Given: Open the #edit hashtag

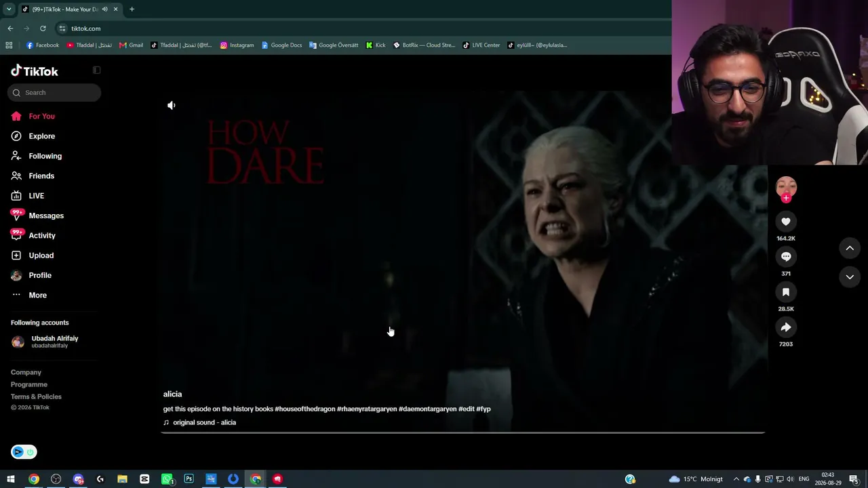Looking at the screenshot, I should point(467,409).
